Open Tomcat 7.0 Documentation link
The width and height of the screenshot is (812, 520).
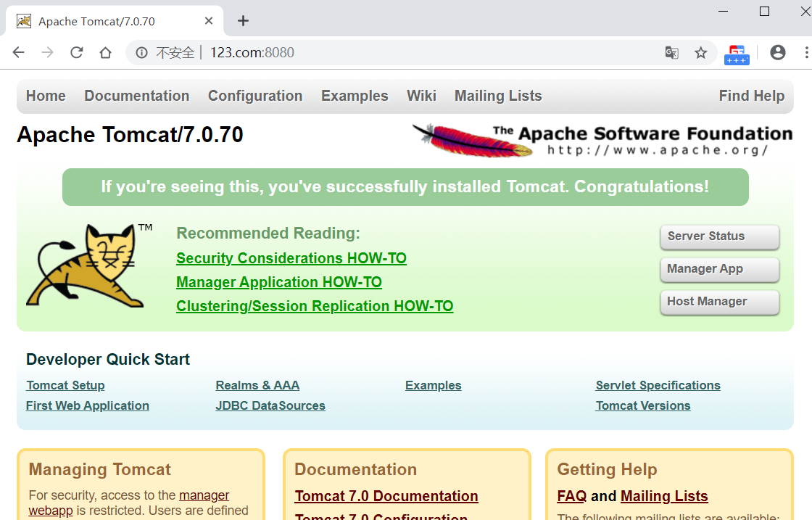pyautogui.click(x=386, y=496)
